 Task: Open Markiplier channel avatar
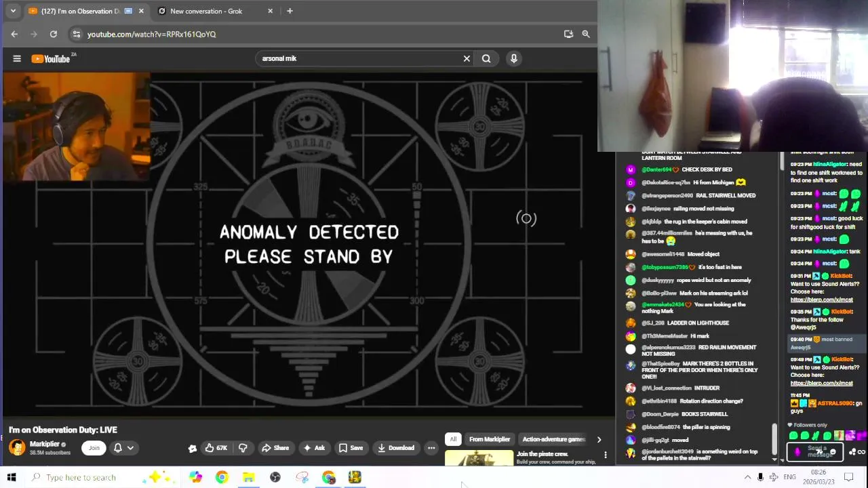[x=17, y=447]
